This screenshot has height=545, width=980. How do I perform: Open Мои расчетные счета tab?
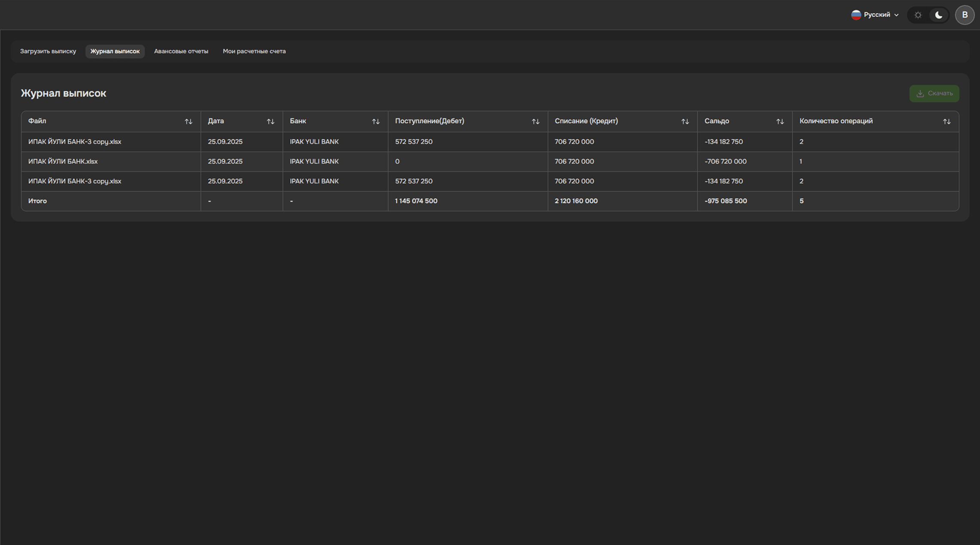click(254, 51)
